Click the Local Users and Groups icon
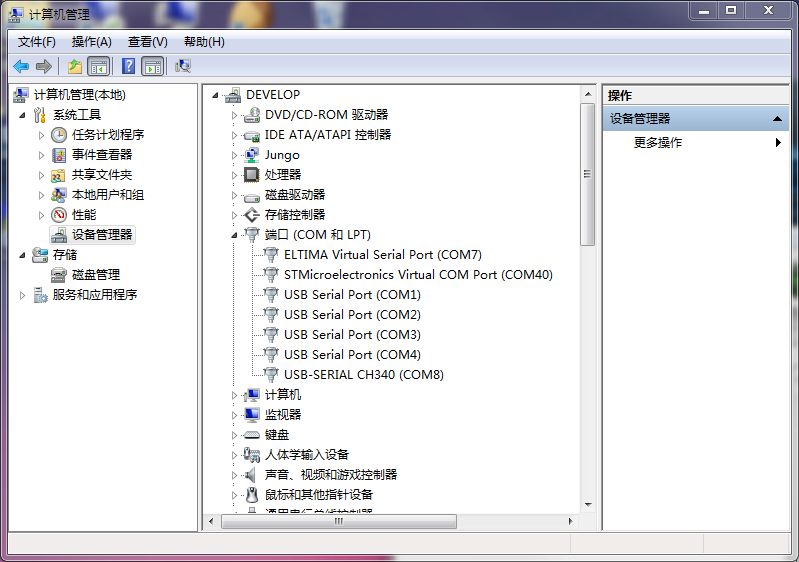 click(x=59, y=195)
